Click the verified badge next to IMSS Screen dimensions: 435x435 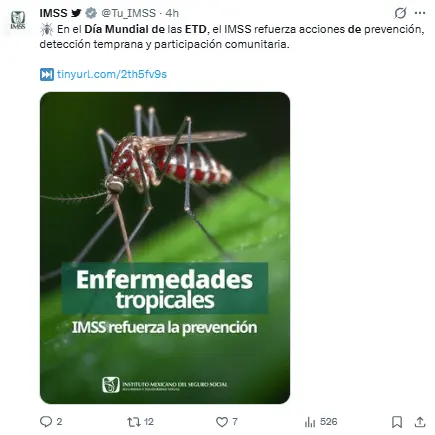[91, 13]
